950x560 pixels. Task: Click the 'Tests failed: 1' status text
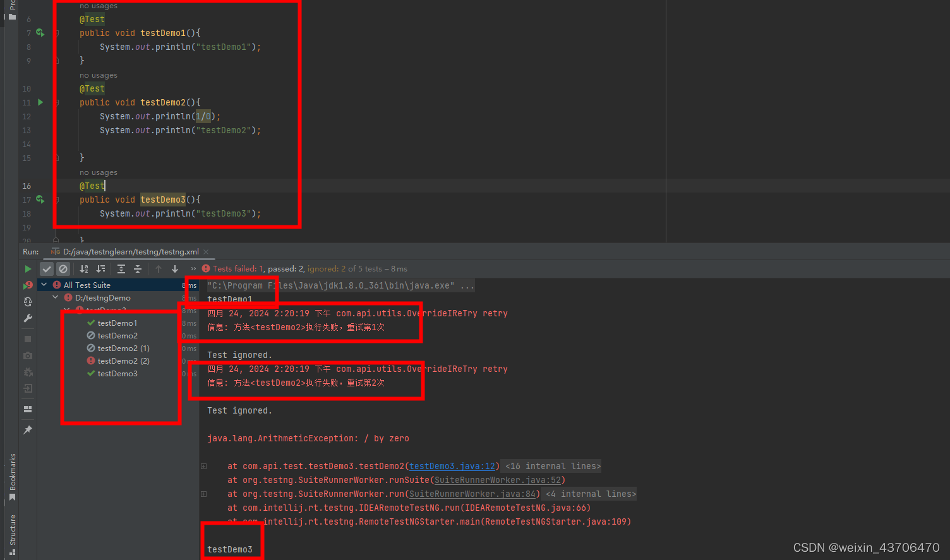pos(239,269)
